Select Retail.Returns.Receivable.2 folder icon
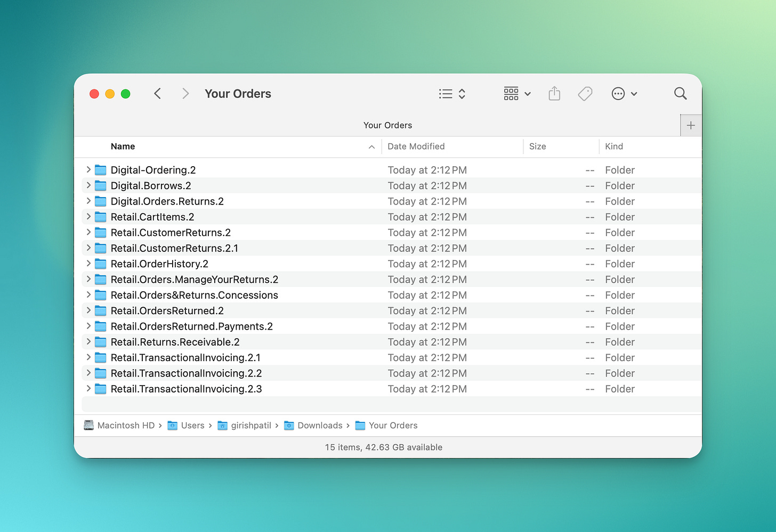The width and height of the screenshot is (776, 532). click(101, 342)
